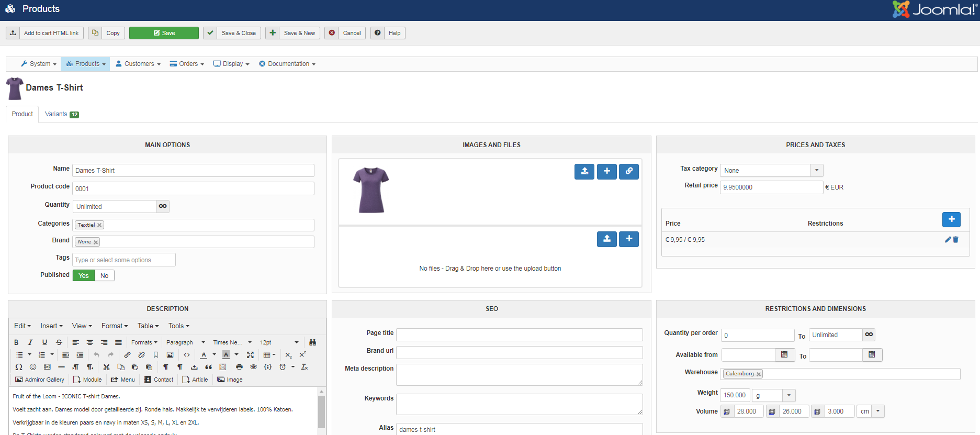Viewport: 980px width, 435px height.
Task: Toggle unlimited quantity infinity button
Action: tap(163, 206)
